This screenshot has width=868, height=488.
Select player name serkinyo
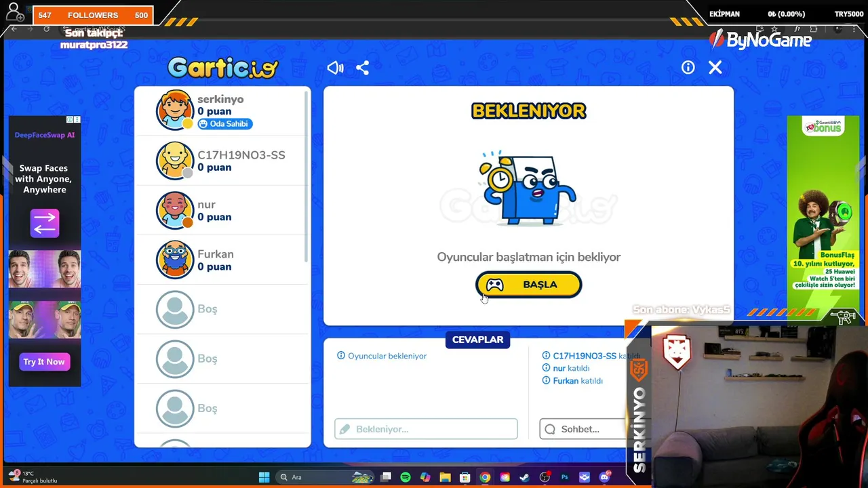coord(220,99)
